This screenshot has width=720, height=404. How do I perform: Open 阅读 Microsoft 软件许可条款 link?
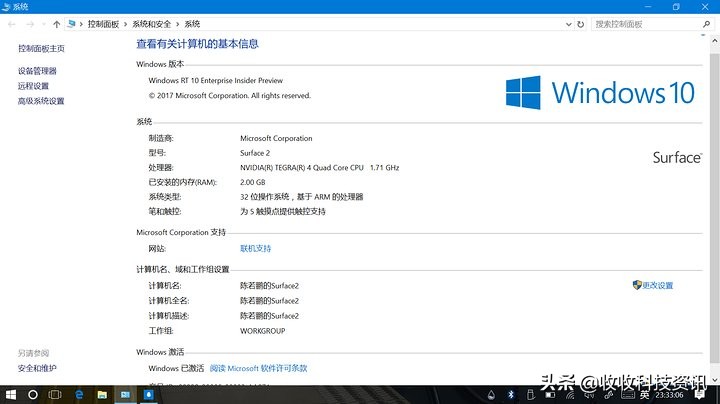click(259, 368)
